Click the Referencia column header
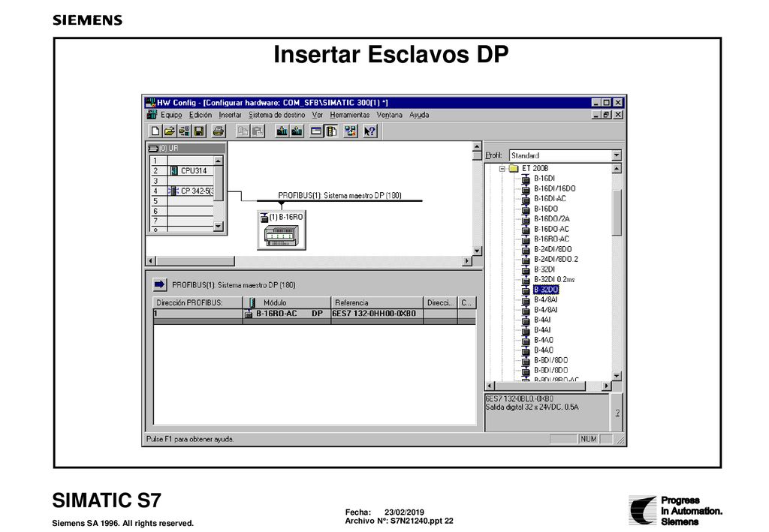 (377, 302)
